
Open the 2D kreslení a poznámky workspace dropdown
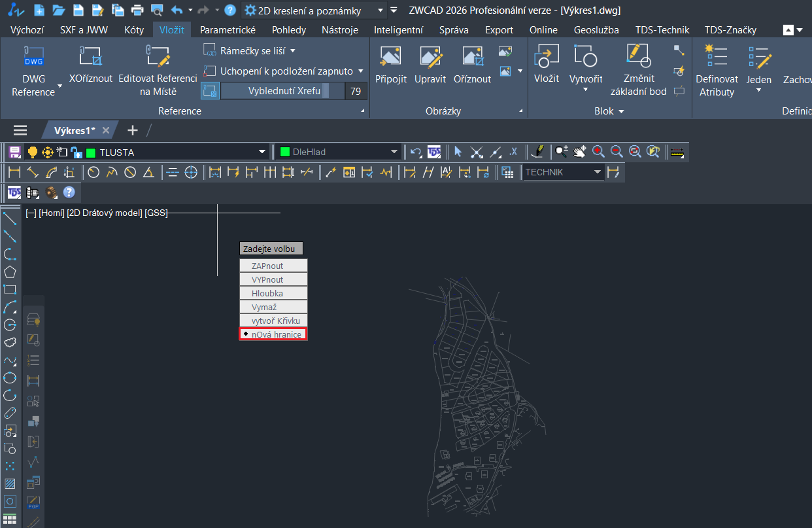[381, 10]
